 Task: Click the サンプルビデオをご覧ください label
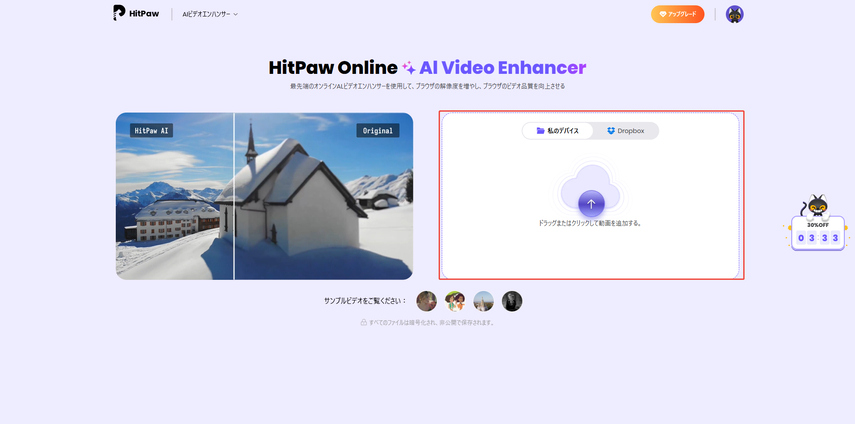click(365, 301)
